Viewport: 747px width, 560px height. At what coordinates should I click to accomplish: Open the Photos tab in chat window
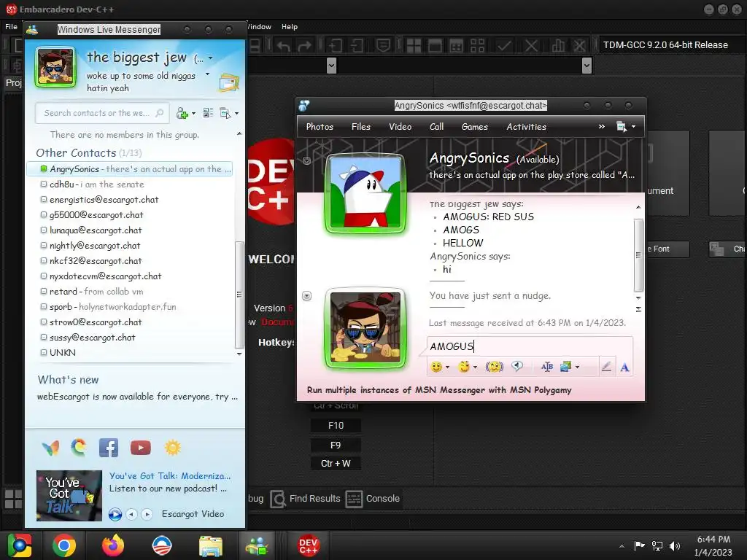(x=320, y=127)
